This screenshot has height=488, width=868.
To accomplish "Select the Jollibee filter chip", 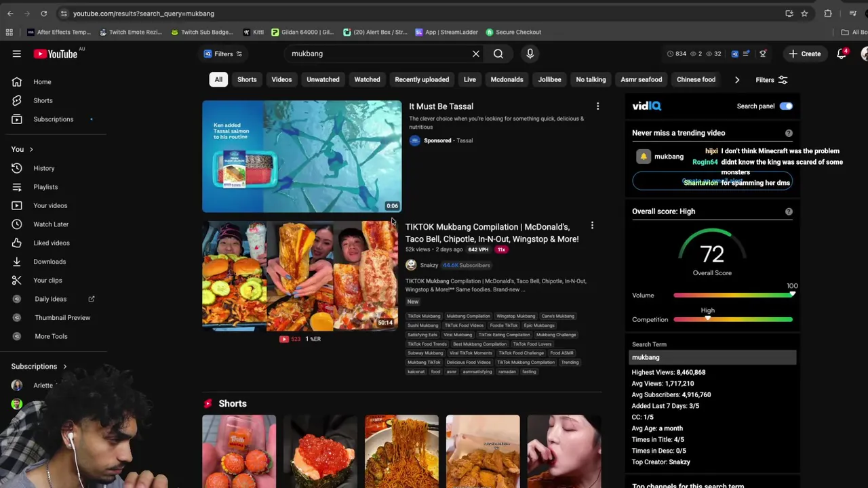I will tap(549, 80).
